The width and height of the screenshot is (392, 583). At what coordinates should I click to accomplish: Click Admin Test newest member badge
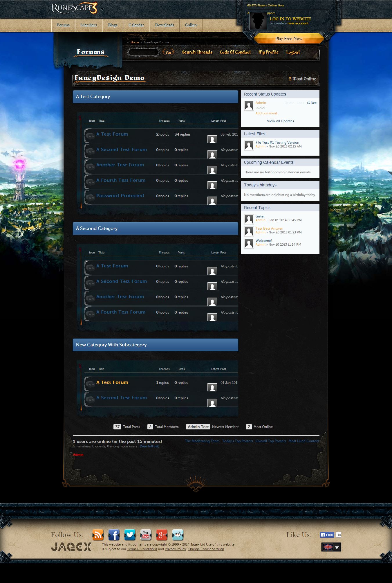(x=198, y=427)
